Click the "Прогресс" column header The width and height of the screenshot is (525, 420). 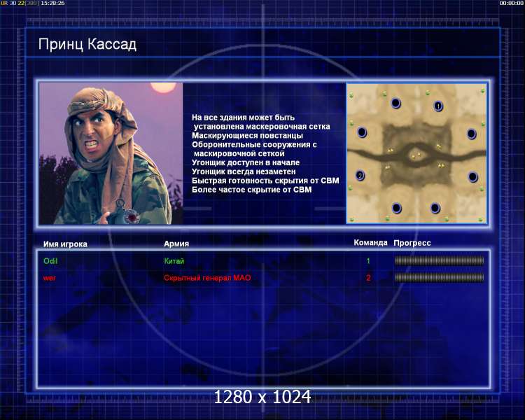(412, 243)
